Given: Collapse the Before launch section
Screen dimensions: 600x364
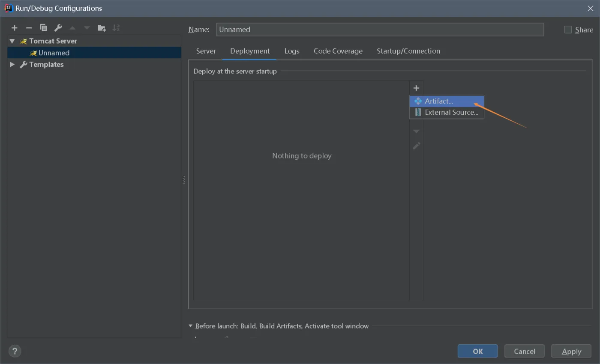Looking at the screenshot, I should [x=191, y=326].
